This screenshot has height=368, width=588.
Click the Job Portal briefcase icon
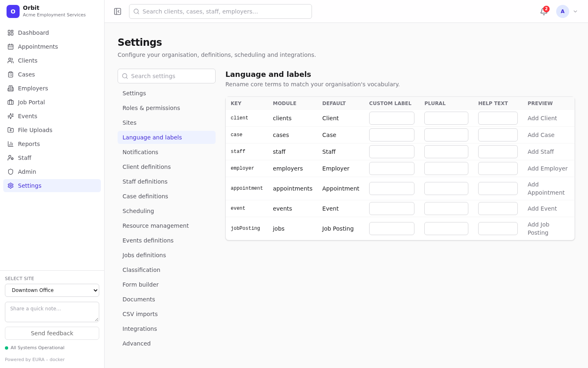[x=11, y=102]
